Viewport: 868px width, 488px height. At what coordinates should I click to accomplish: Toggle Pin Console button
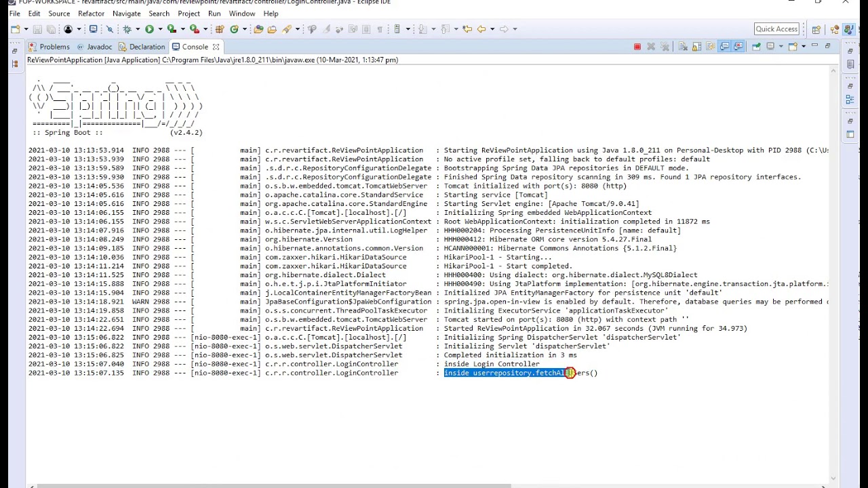756,47
